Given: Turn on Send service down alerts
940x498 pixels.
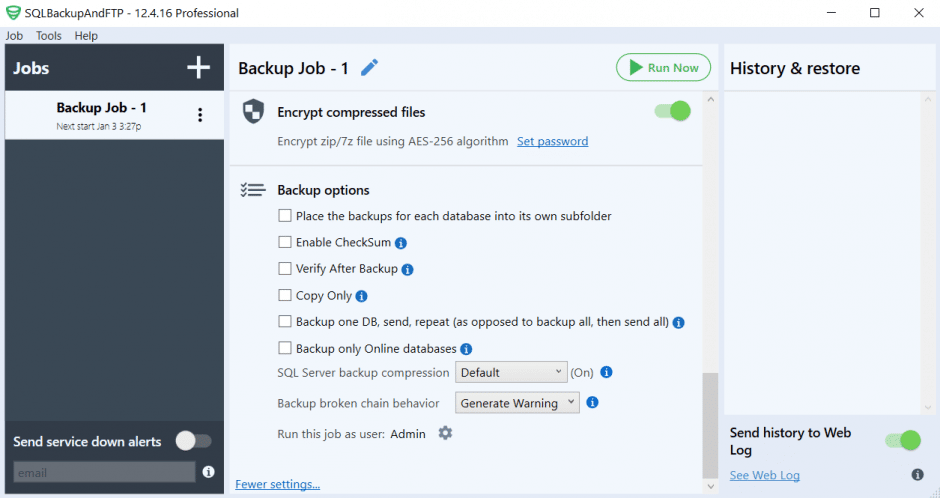Looking at the screenshot, I should click(193, 441).
